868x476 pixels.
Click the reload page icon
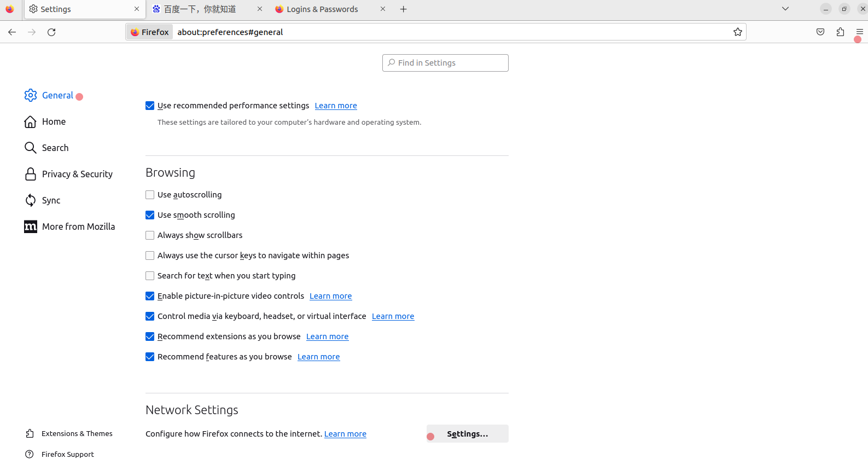tap(51, 32)
